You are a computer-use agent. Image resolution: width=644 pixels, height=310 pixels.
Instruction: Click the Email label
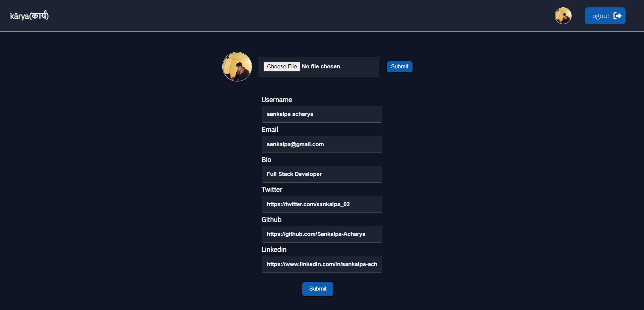[270, 129]
